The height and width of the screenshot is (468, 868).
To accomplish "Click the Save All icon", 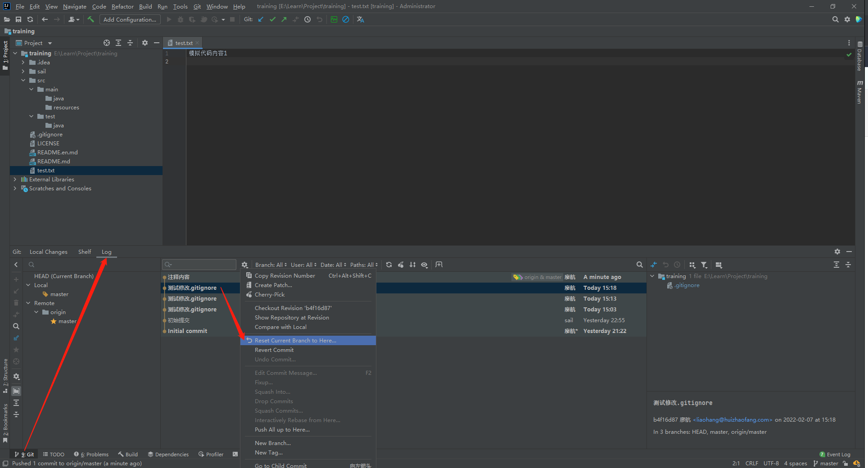I will 18,19.
